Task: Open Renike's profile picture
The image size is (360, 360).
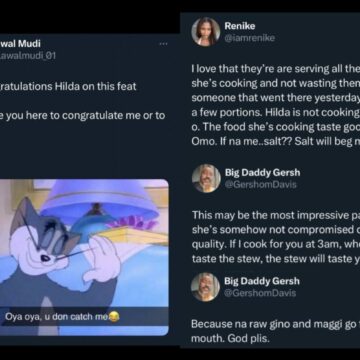Action: click(206, 32)
